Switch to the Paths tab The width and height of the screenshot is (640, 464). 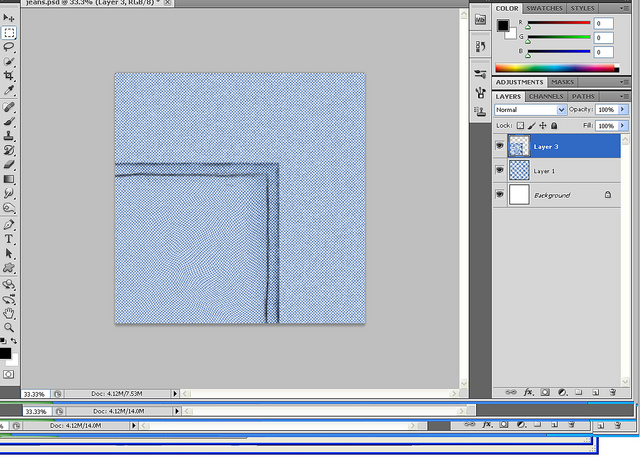point(583,96)
